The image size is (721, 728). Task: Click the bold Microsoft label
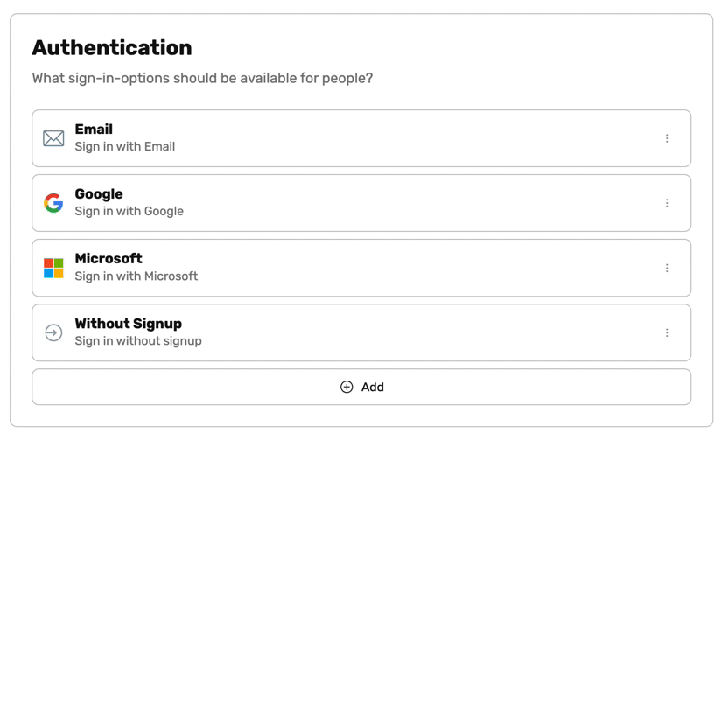[108, 259]
